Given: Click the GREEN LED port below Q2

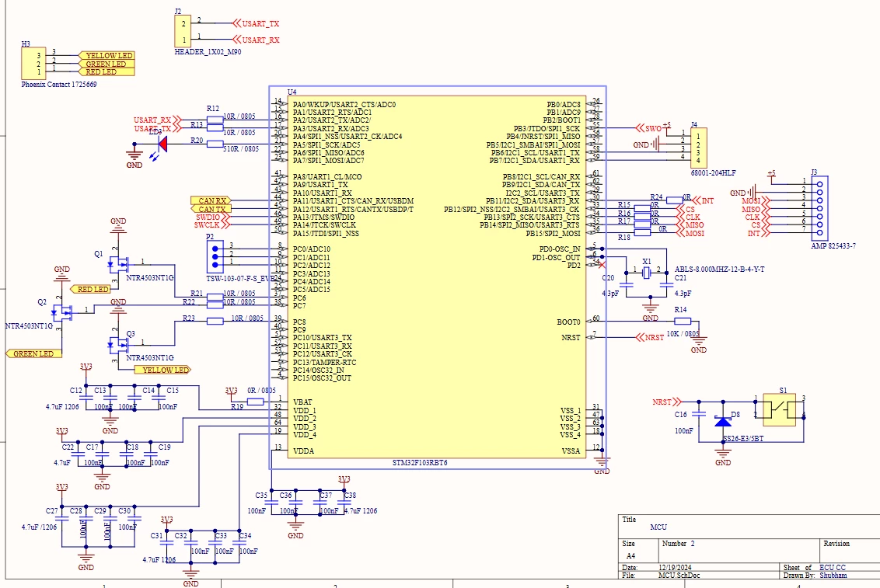Looking at the screenshot, I should [x=33, y=353].
